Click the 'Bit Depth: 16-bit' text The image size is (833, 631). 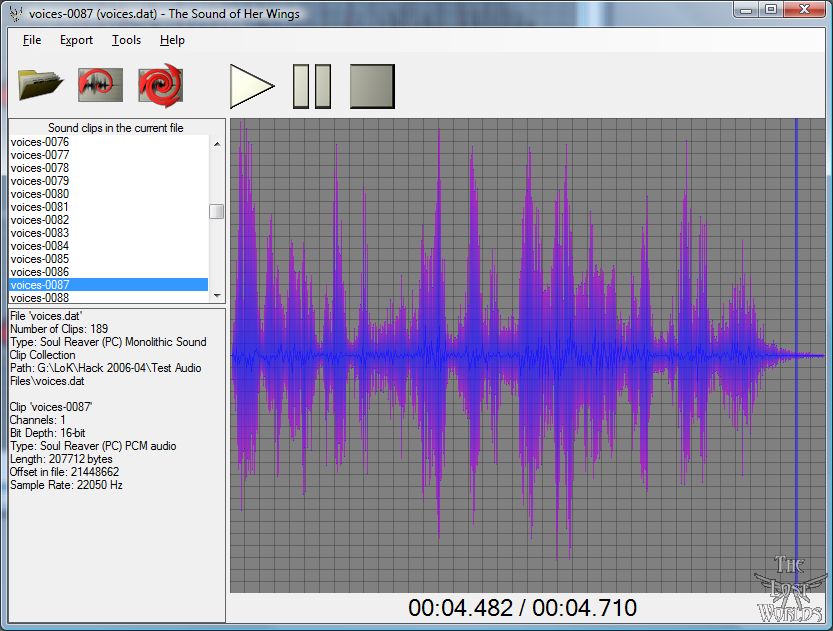[x=47, y=433]
